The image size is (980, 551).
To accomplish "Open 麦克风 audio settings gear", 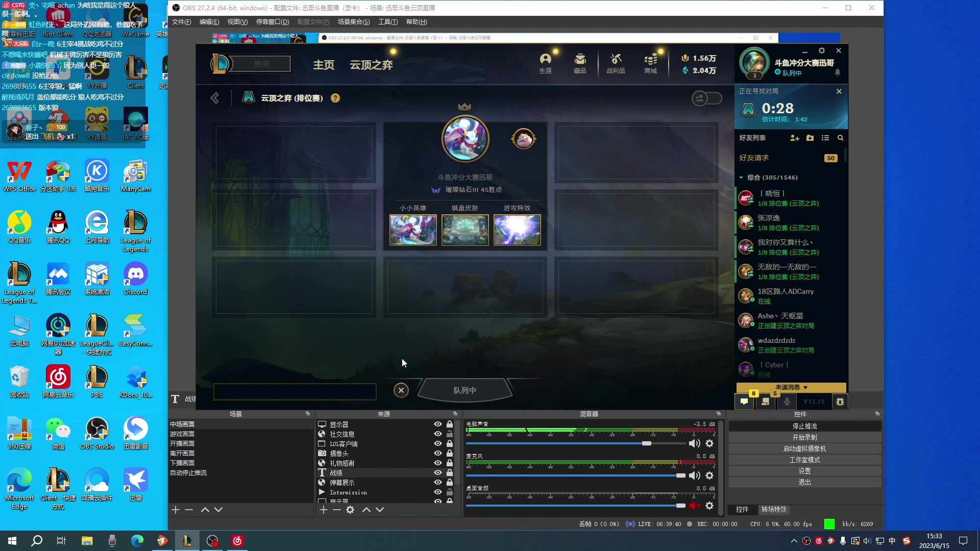I will click(709, 475).
